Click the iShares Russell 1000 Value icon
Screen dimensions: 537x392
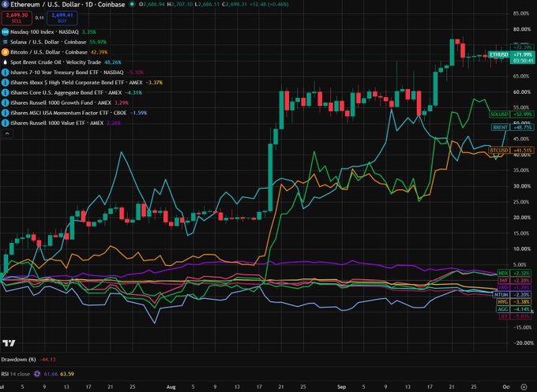click(x=6, y=123)
